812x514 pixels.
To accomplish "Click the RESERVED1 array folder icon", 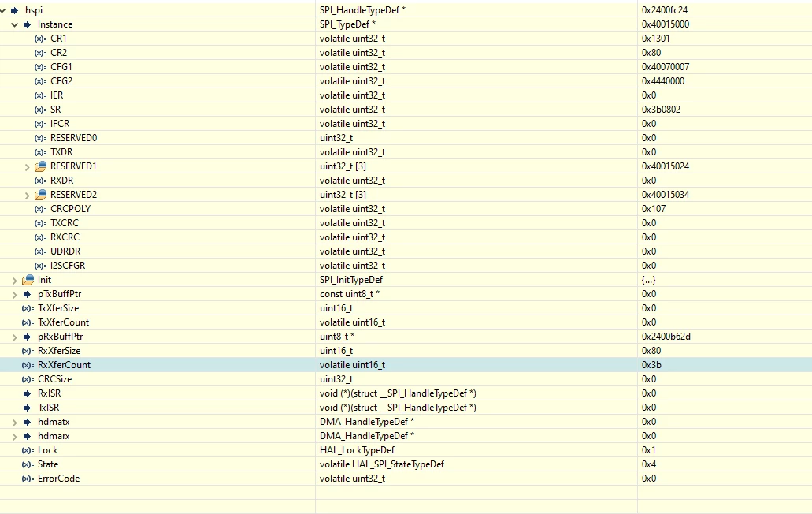I will click(40, 166).
